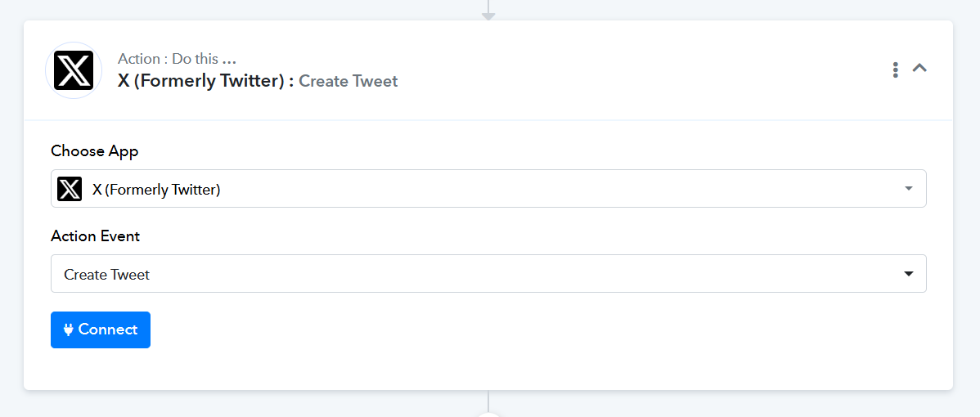This screenshot has width=980, height=417.
Task: Click the add-step circle below the card
Action: click(x=488, y=414)
